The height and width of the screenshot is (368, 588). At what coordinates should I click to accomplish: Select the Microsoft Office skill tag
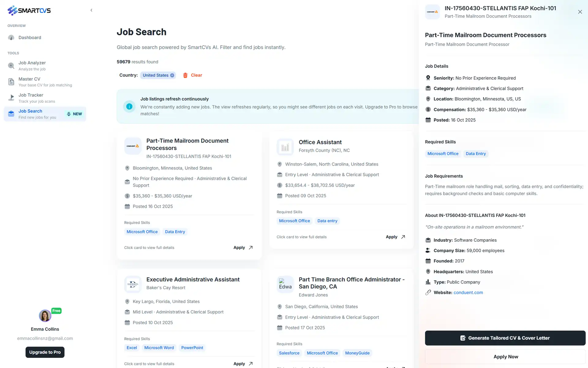[443, 153]
